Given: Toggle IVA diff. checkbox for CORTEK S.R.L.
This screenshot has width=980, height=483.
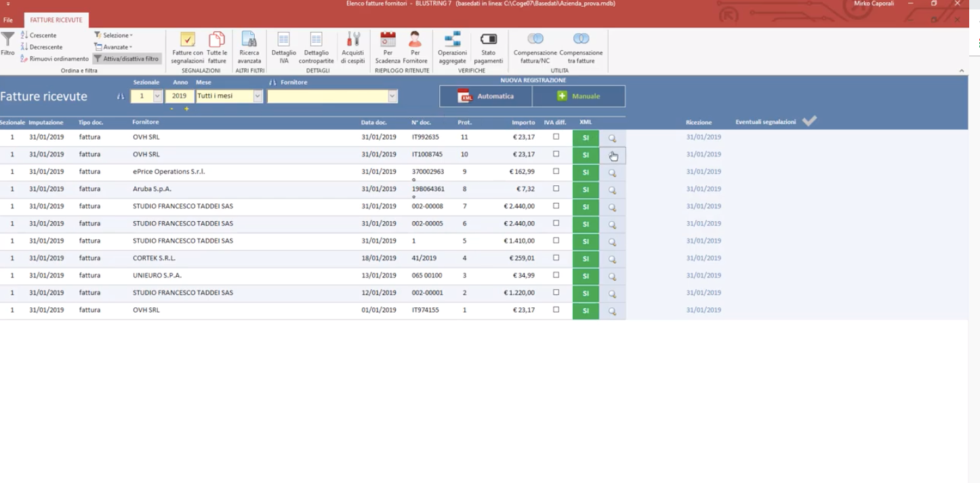Looking at the screenshot, I should coord(556,258).
